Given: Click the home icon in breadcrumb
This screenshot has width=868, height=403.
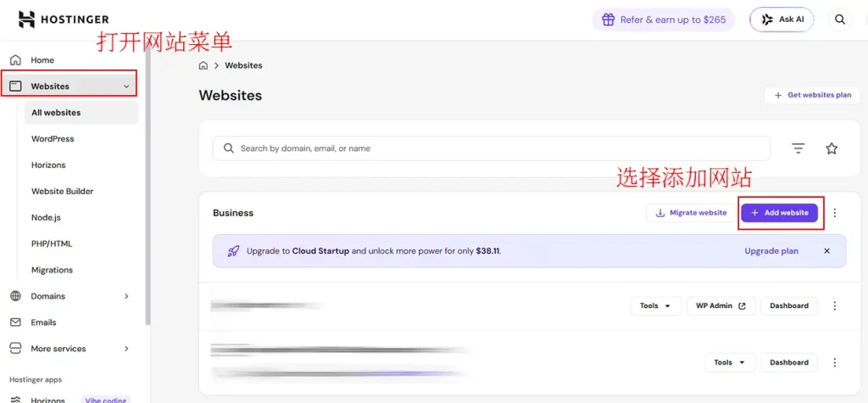Looking at the screenshot, I should click(203, 65).
